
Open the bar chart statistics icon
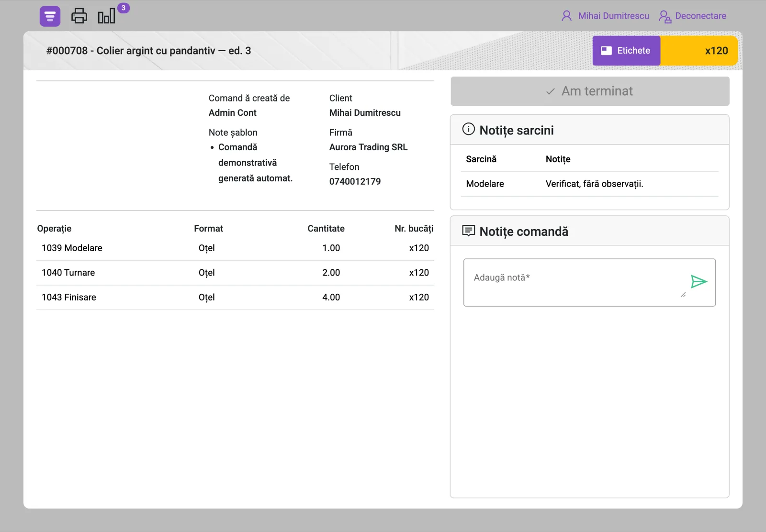tap(106, 16)
